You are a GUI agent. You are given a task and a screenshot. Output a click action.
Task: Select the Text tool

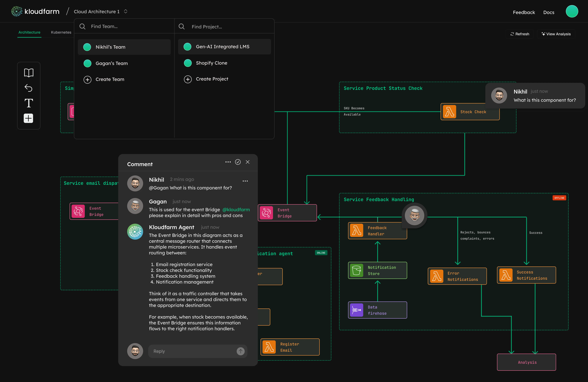coord(29,103)
